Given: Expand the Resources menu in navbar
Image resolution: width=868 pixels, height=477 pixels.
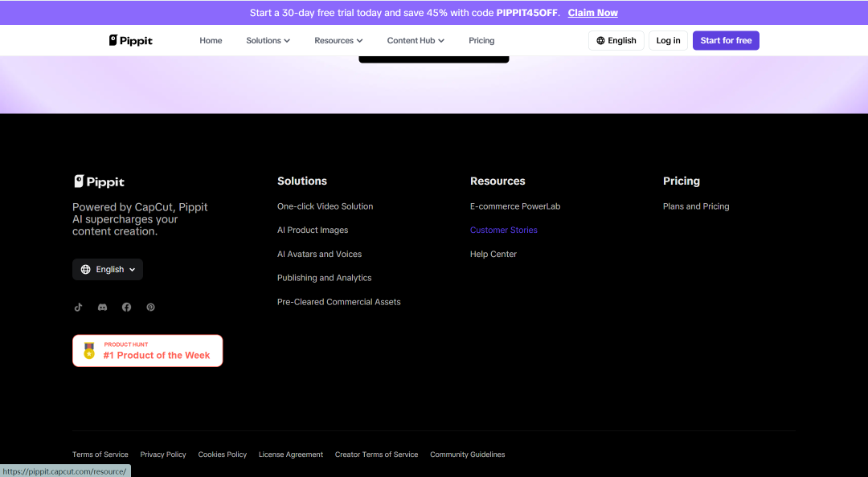Looking at the screenshot, I should [x=338, y=40].
